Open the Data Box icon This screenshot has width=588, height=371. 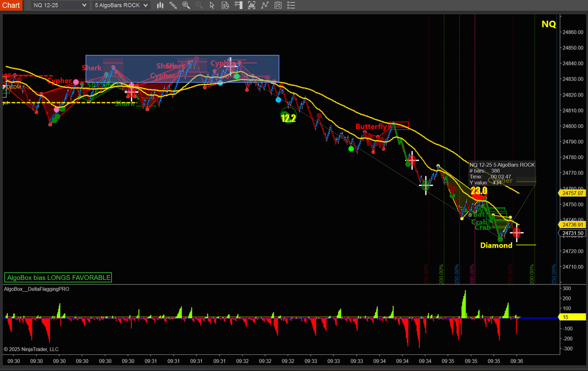[225, 5]
